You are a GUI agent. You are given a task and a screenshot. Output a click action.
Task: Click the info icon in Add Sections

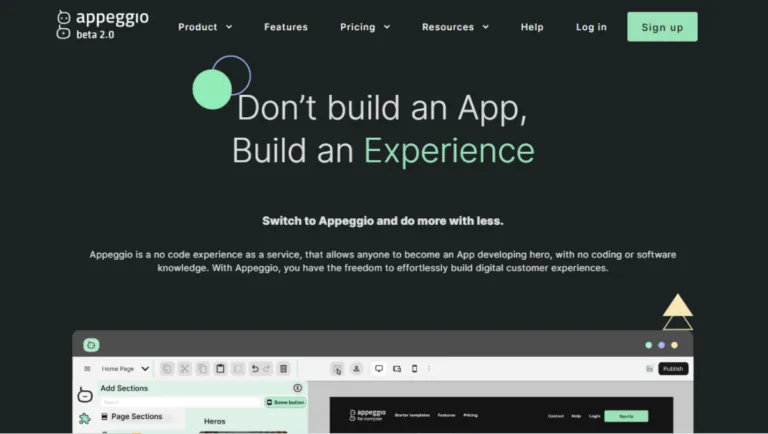coord(297,388)
